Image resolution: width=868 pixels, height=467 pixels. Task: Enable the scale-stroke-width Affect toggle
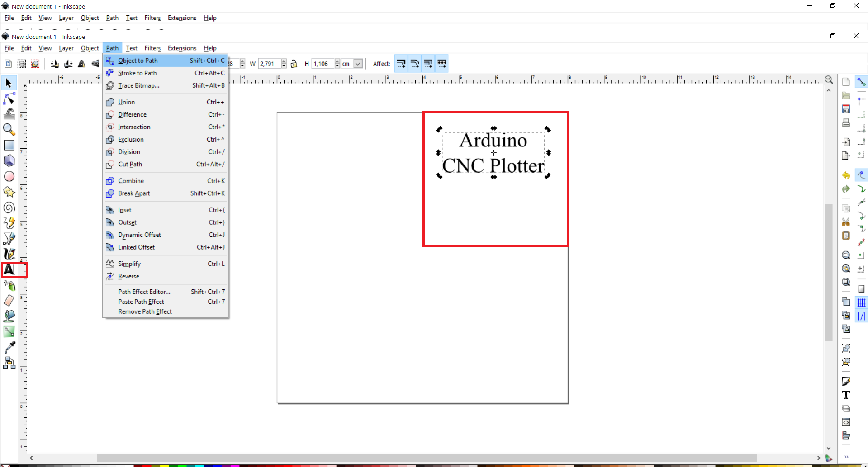[401, 63]
